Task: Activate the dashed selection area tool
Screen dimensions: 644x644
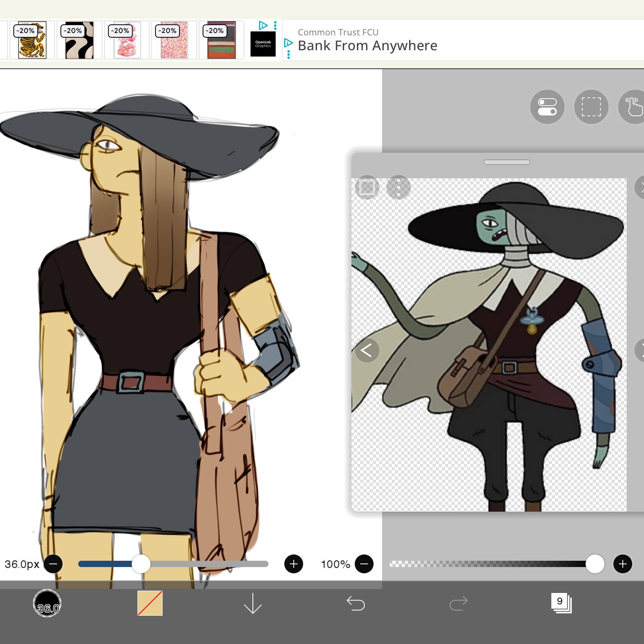Action: click(x=591, y=107)
